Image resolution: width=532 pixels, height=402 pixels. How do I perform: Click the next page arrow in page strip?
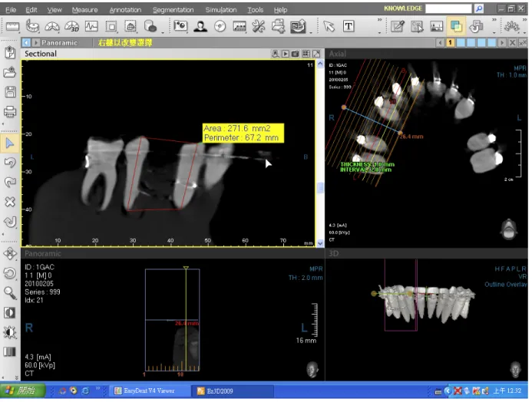pyautogui.click(x=502, y=43)
